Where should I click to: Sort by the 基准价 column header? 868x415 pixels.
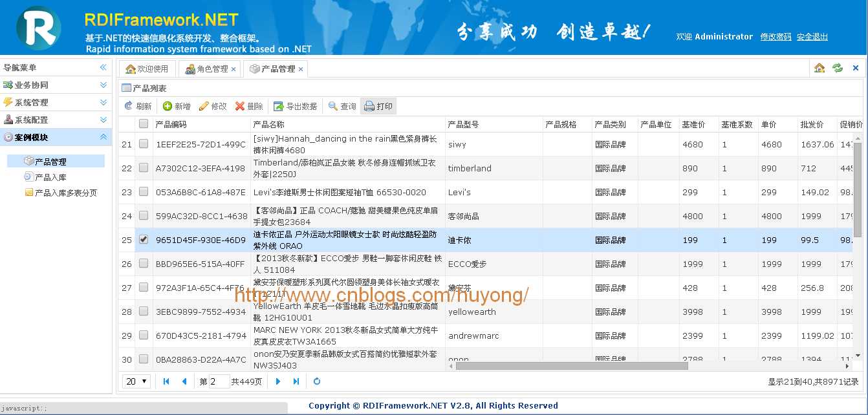click(699, 124)
